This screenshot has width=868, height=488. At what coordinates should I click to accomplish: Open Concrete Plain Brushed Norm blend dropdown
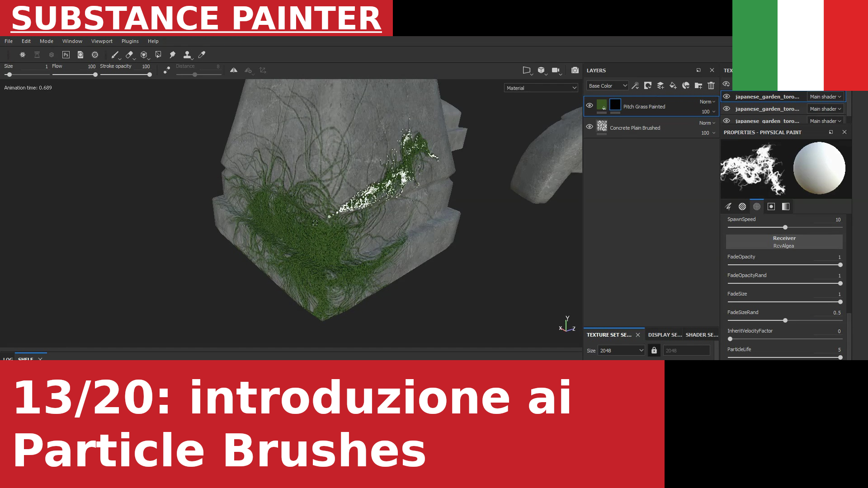click(708, 123)
